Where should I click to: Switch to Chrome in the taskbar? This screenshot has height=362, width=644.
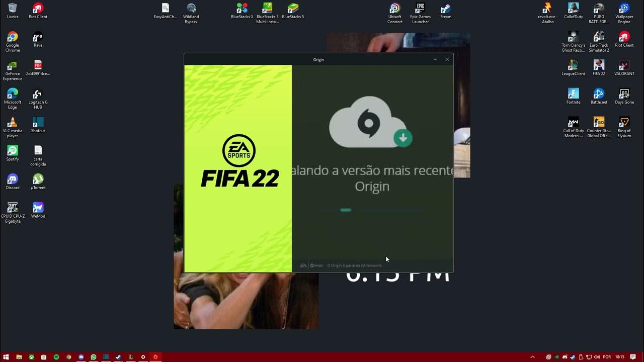click(x=68, y=357)
